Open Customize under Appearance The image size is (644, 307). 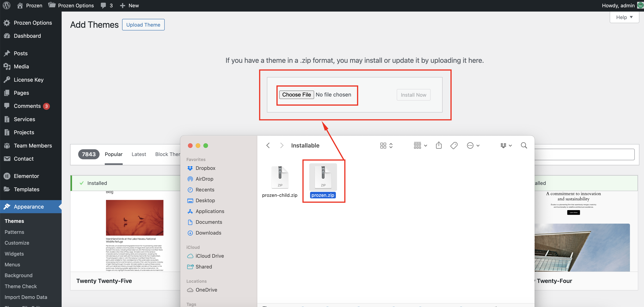pos(17,243)
